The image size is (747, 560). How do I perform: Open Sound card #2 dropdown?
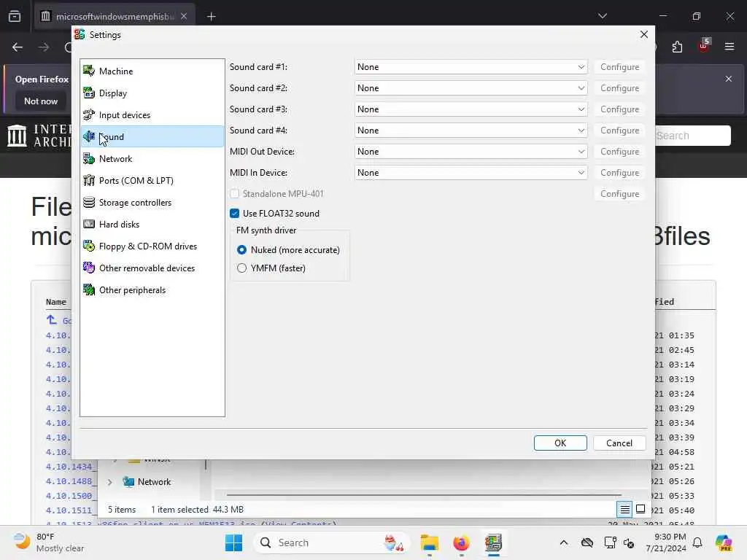coord(471,88)
